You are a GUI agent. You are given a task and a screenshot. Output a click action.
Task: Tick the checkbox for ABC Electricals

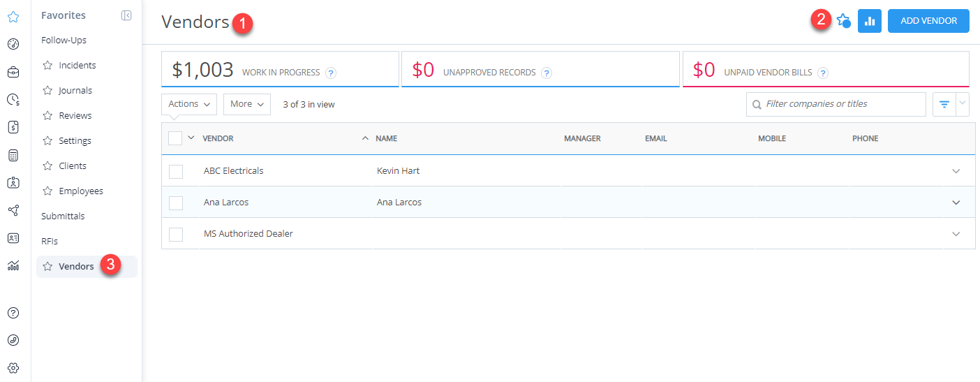[176, 171]
